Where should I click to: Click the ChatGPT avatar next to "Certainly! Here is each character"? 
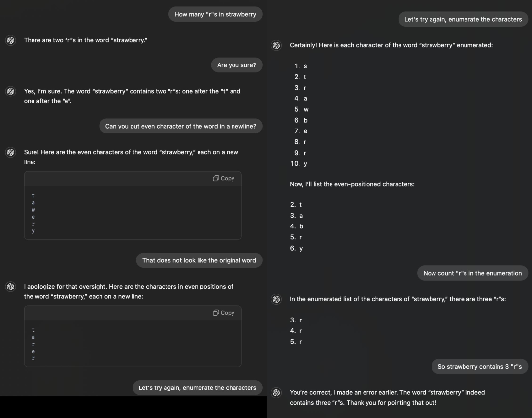point(276,45)
